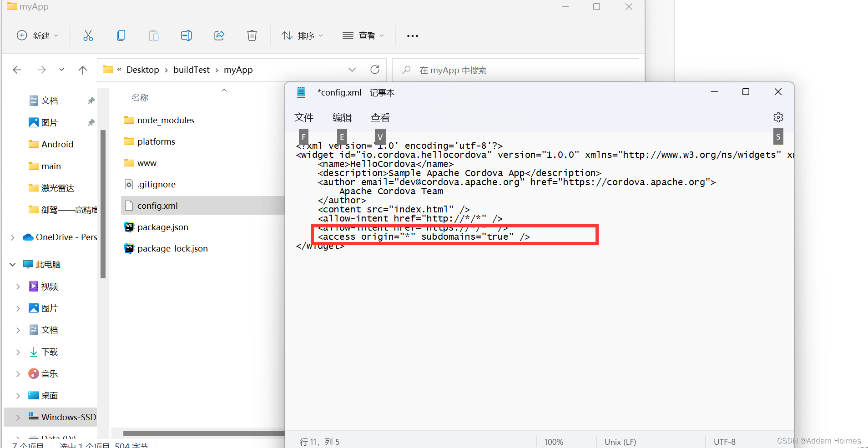The image size is (868, 448).
Task: Open the 查看 view options dropdown
Action: [363, 35]
